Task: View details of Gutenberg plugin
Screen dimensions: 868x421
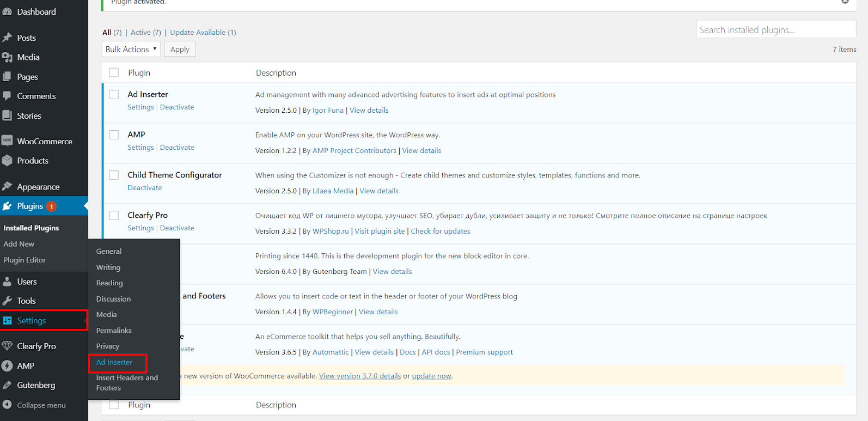Action: pos(392,271)
